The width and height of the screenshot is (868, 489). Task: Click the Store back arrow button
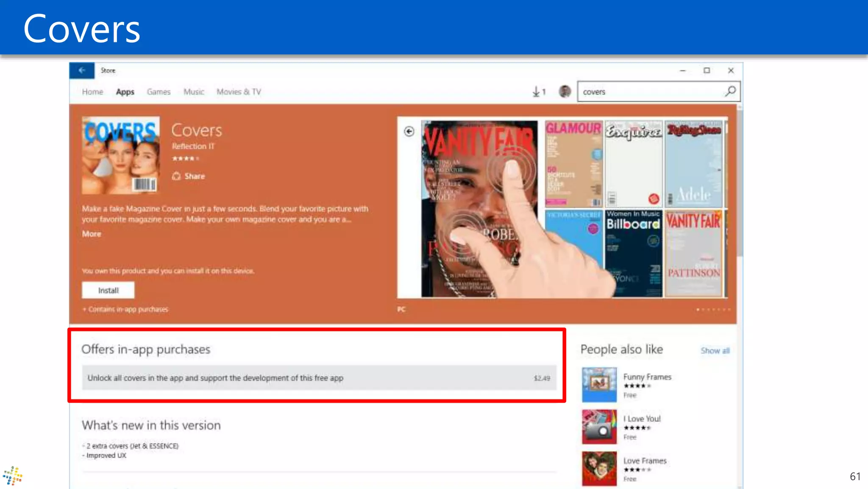click(82, 70)
